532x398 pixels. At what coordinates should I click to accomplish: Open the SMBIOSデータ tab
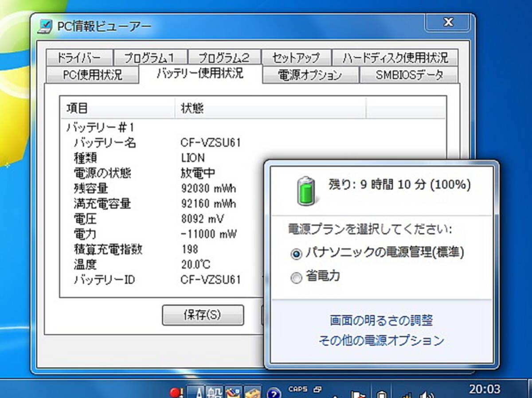[x=409, y=75]
